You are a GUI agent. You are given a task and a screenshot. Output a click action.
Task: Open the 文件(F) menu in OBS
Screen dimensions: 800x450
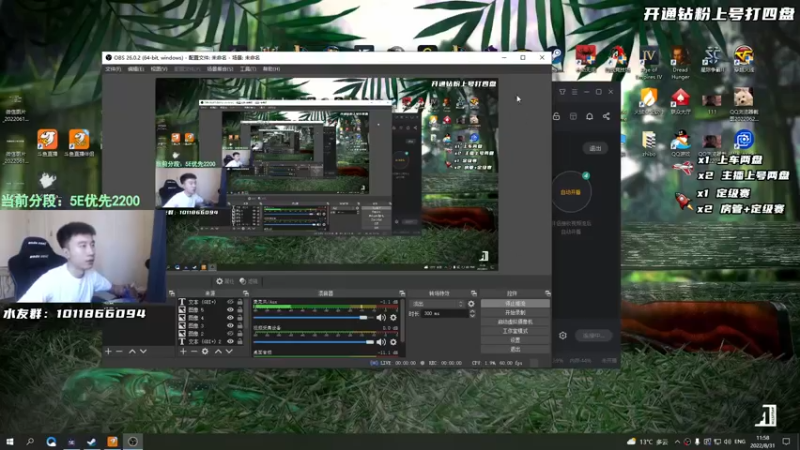(113, 69)
